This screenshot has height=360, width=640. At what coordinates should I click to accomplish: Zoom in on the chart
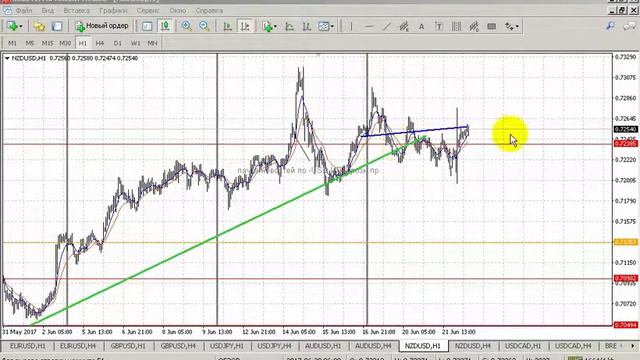(187, 26)
